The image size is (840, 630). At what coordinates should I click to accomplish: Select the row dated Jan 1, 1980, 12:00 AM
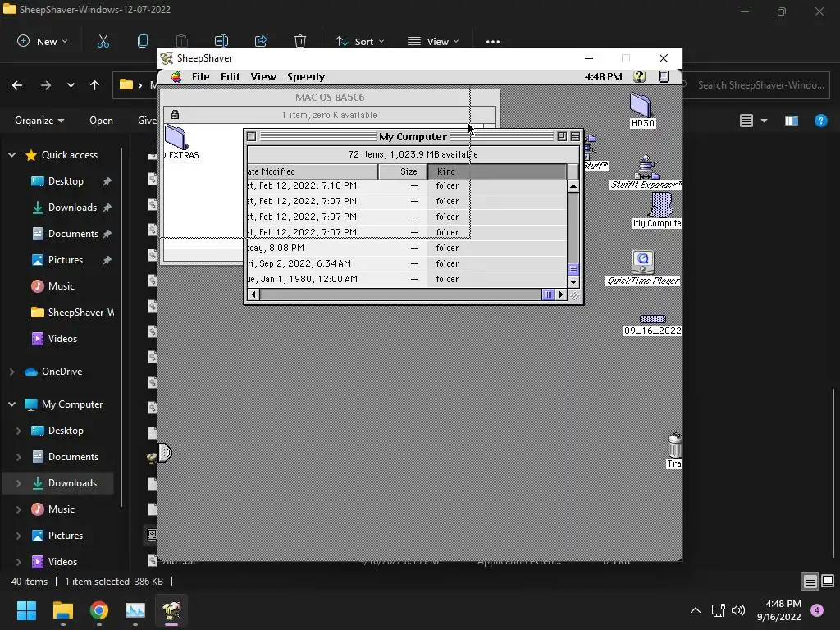(x=407, y=279)
